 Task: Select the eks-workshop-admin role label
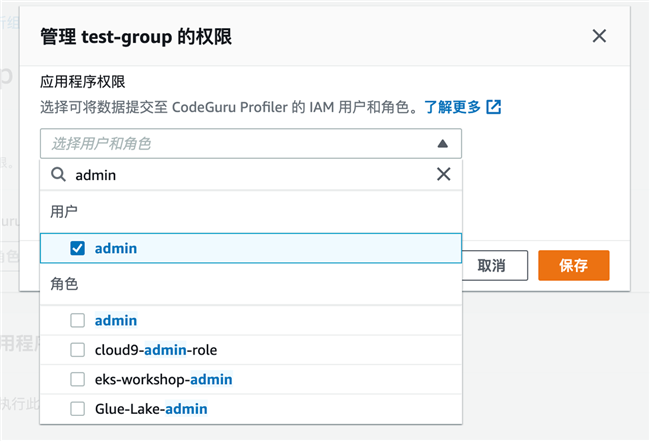[x=164, y=379]
